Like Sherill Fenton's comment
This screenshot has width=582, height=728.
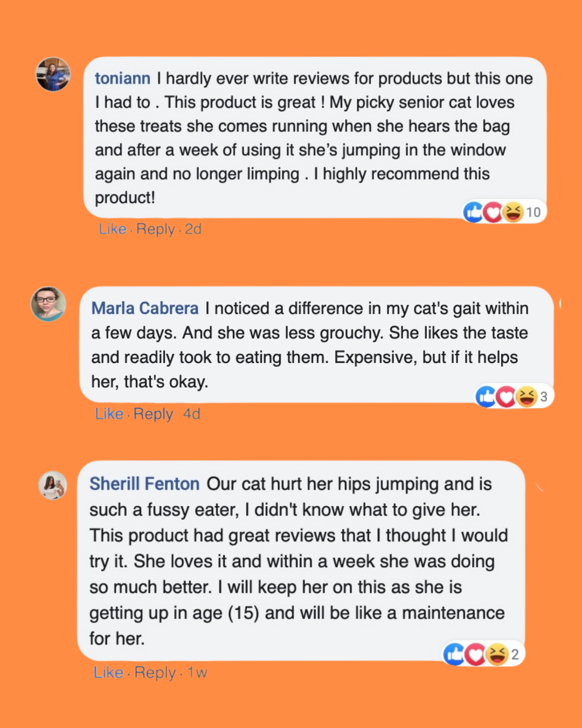point(108,672)
